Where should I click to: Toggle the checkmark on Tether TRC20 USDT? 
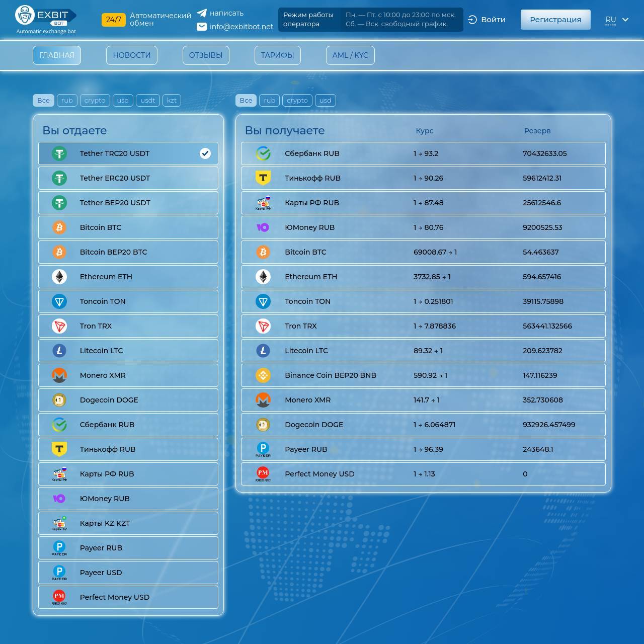[x=205, y=153]
